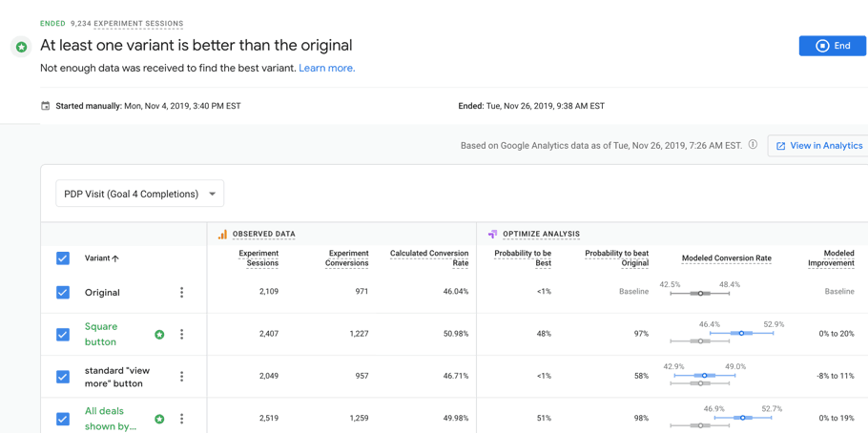Open more options for Original variant
This screenshot has width=868, height=433.
click(x=181, y=293)
